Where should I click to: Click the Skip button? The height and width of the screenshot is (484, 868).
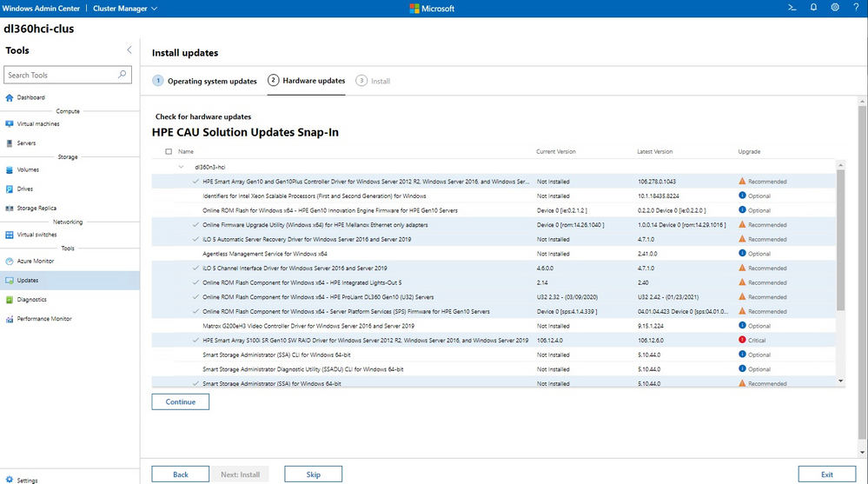(313, 474)
